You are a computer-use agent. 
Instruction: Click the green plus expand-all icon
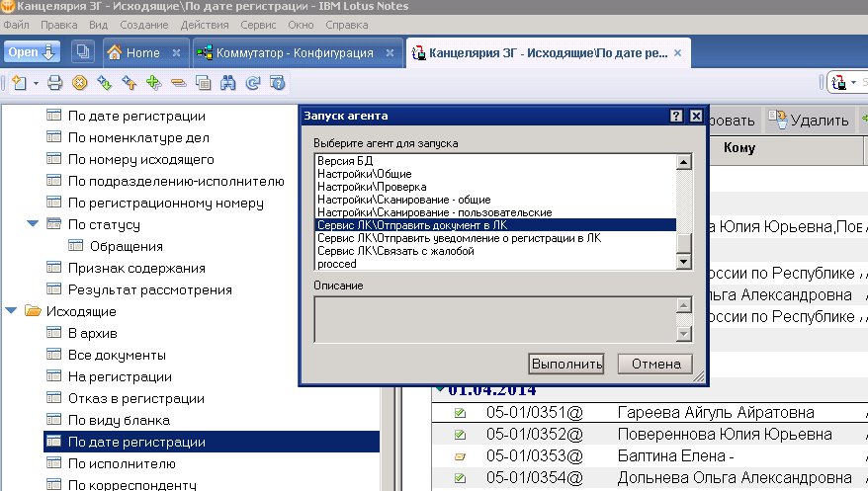(x=153, y=83)
